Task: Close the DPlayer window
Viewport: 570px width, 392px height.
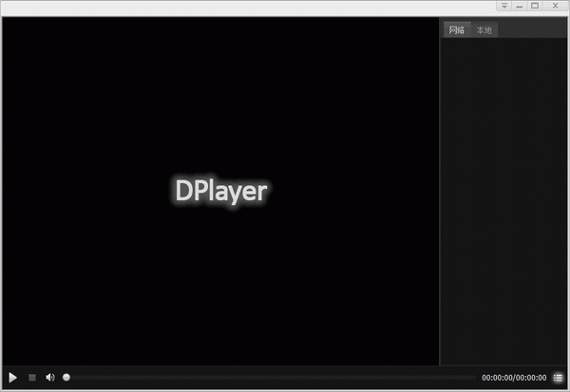Action: point(555,6)
